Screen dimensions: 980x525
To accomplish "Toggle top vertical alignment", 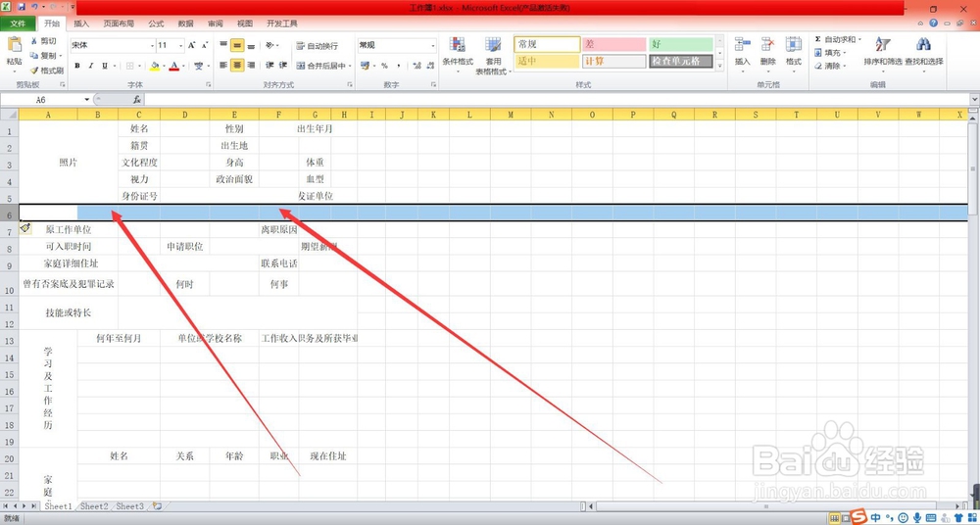I will [223, 45].
